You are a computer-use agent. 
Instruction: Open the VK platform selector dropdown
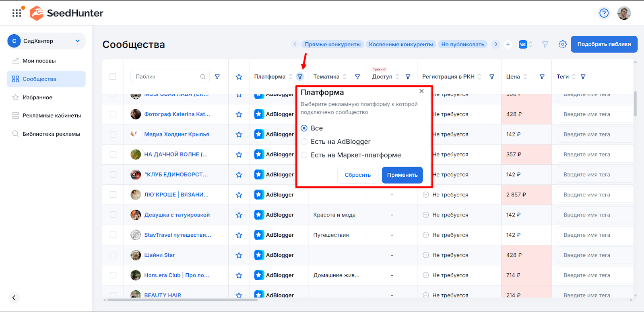point(525,44)
